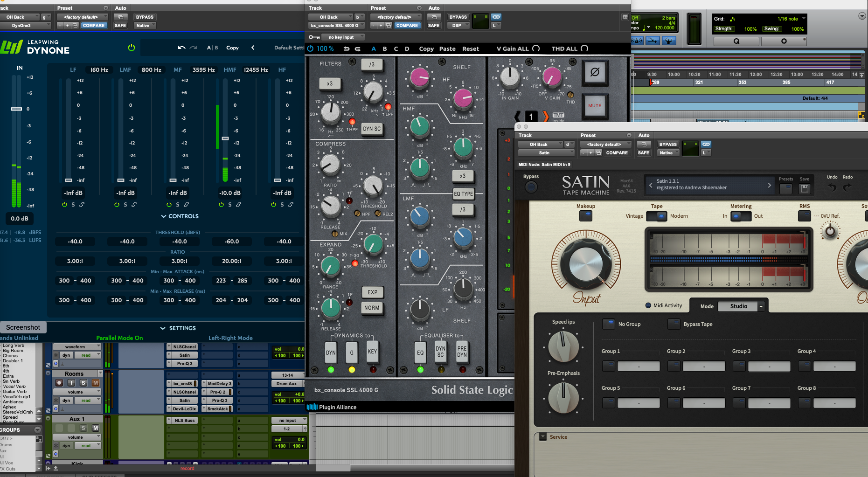868x477 pixels.
Task: Select setting D in bx_console
Action: (x=407, y=48)
